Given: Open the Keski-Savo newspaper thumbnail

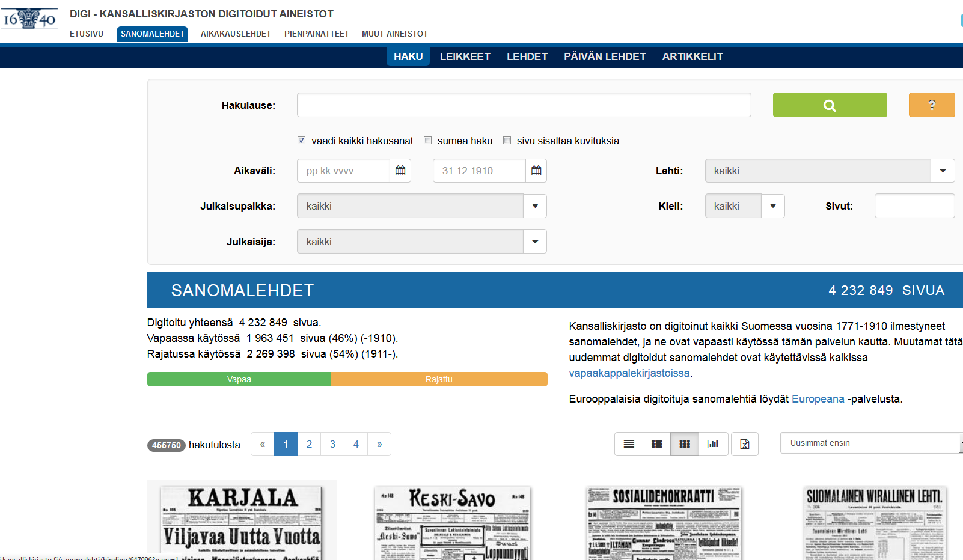Looking at the screenshot, I should [x=453, y=523].
